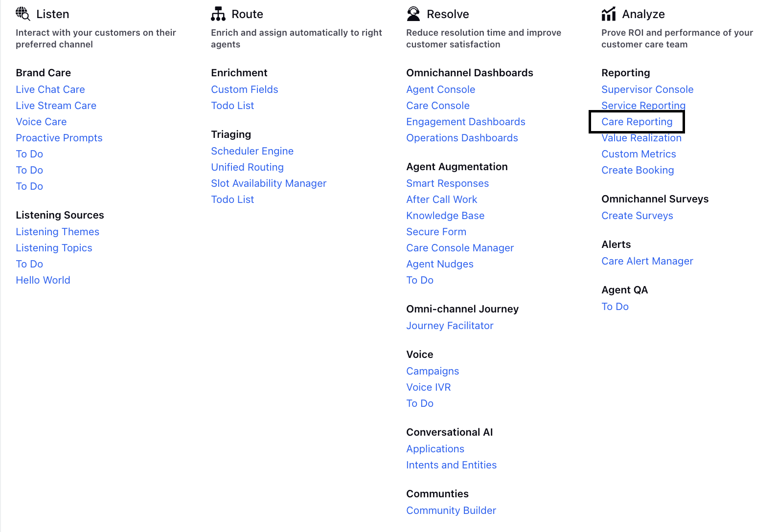Click the Route hierarchy icon
Image resolution: width=777 pixels, height=532 pixels.
(218, 14)
